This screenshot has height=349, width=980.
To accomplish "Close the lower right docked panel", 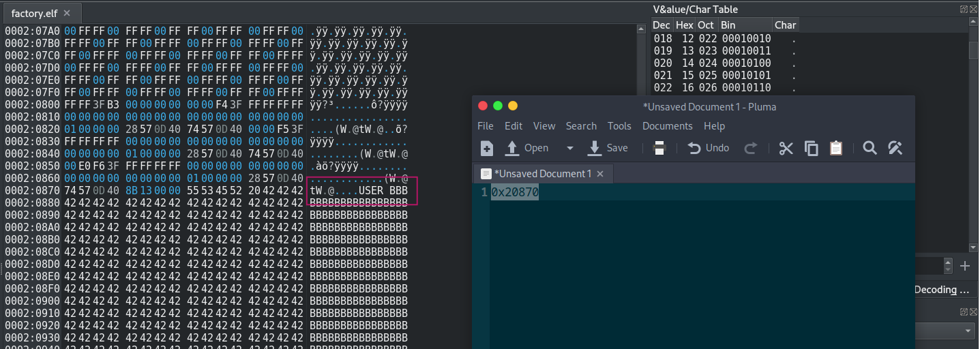I will [x=974, y=312].
